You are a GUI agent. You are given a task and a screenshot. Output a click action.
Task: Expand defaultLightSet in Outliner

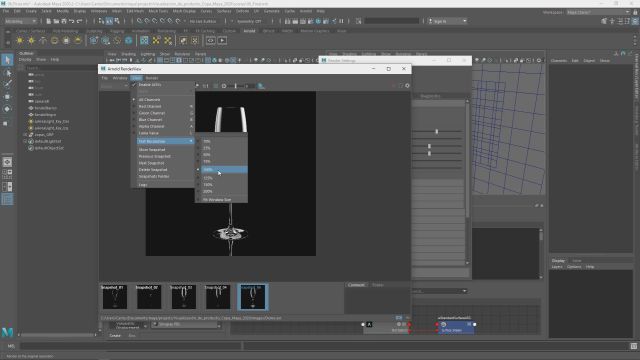pos(24,141)
